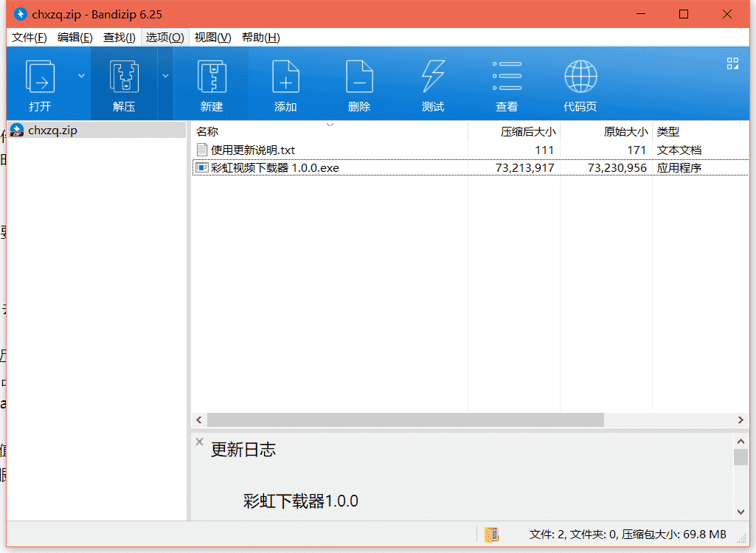
Task: Open the 查找(I) menu
Action: [x=119, y=38]
